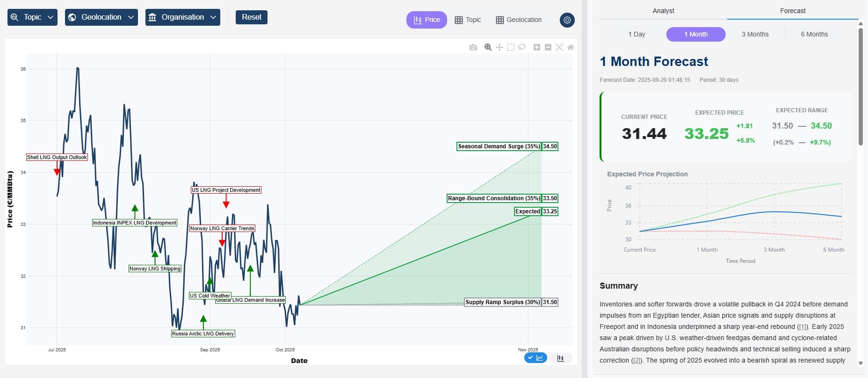
Task: Open the Geolocation filter dropdown
Action: click(101, 17)
